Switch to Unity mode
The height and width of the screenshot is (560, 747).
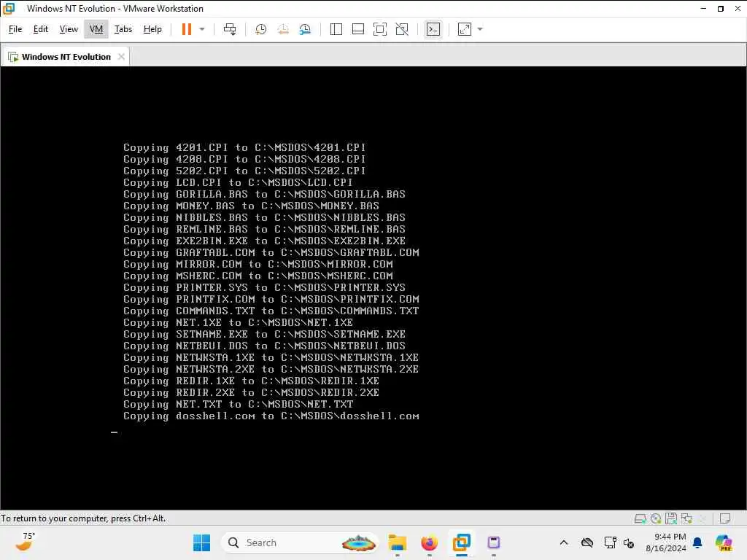pyautogui.click(x=402, y=29)
